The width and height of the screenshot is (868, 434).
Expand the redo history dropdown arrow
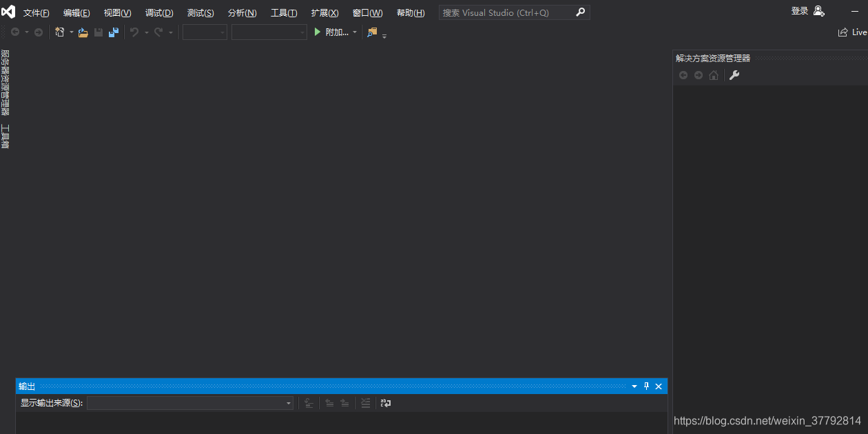171,32
